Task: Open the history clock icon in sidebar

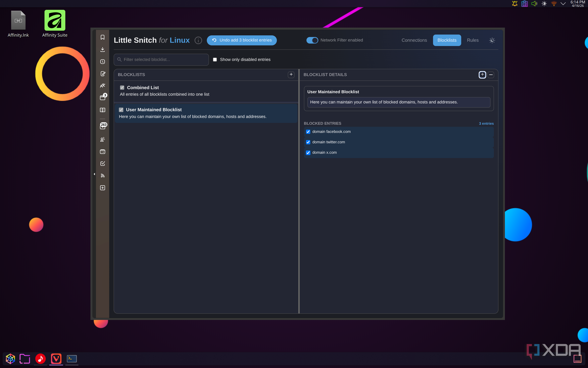Action: click(102, 62)
